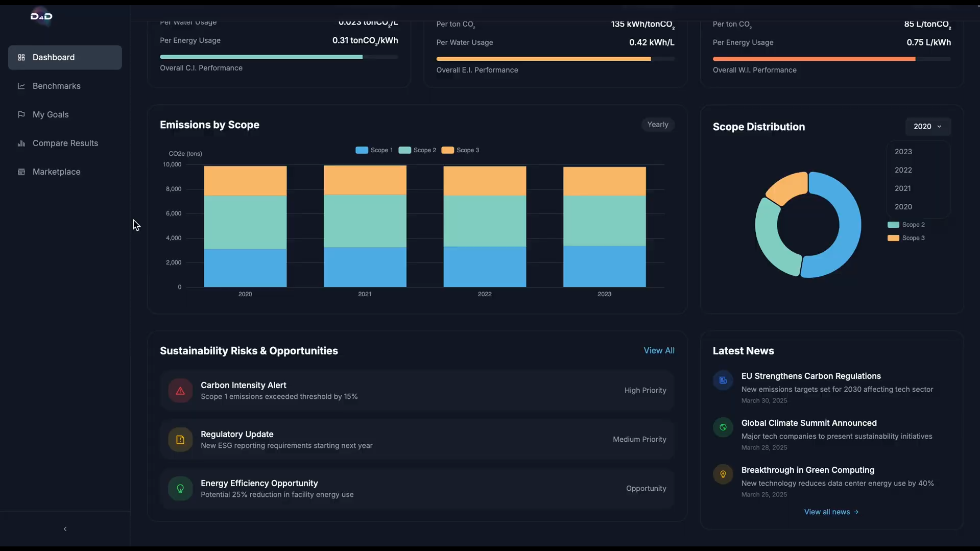Collapse the sidebar with the left chevron
This screenshot has width=980, height=551.
[x=65, y=529]
